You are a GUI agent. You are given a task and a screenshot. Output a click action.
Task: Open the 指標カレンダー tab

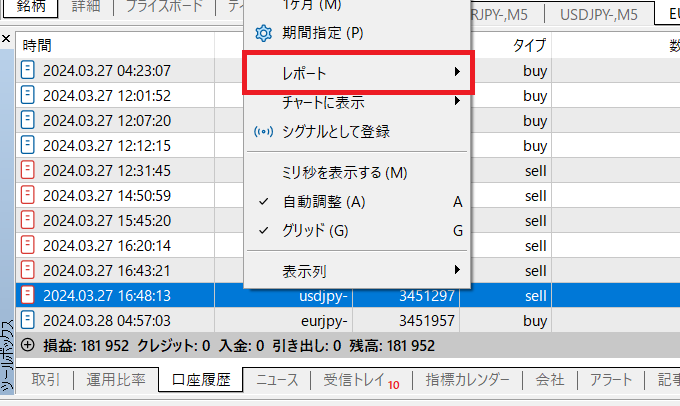(x=468, y=380)
